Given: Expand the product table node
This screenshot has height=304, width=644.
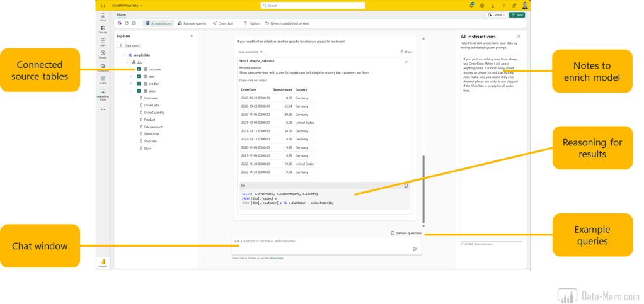Looking at the screenshot, I should [x=130, y=84].
